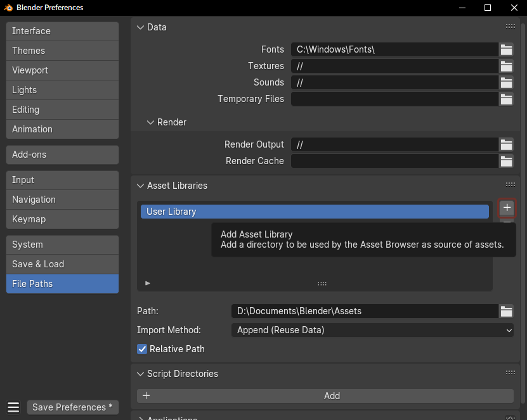
Task: Open the Save & Load section
Action: 63,264
